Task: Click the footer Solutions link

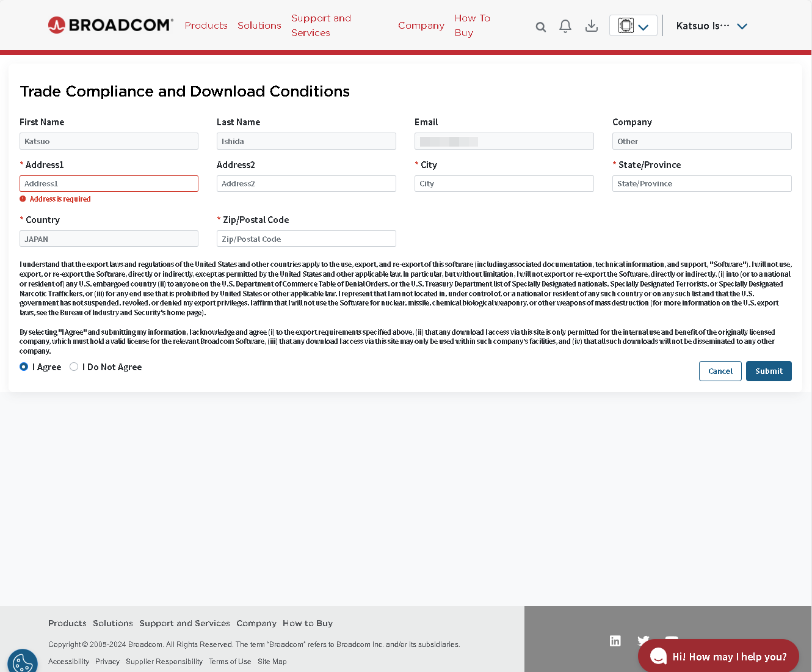Action: click(x=113, y=623)
